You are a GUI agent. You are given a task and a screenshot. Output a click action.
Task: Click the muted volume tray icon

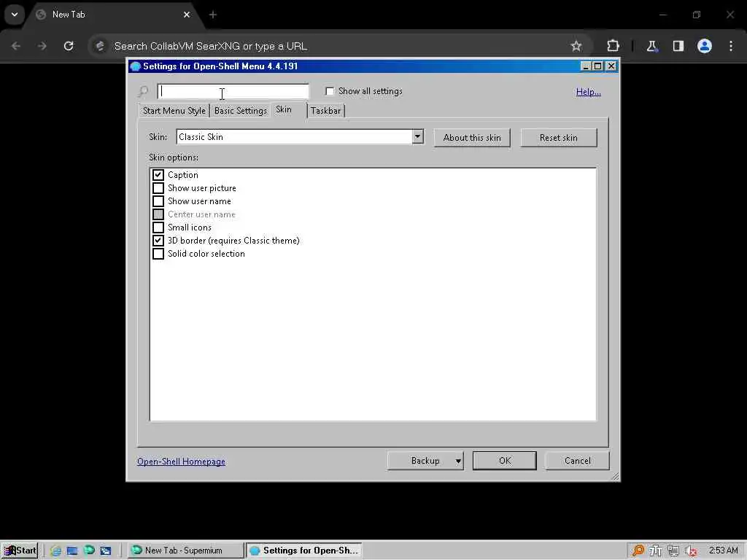691,551
